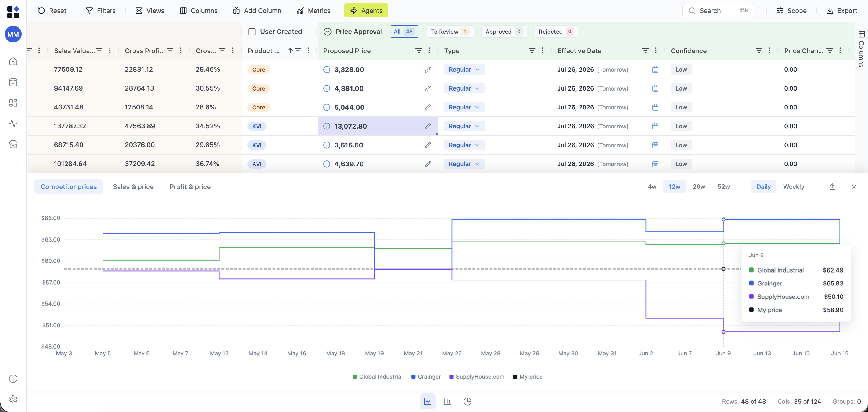Toggle My price series in legend
The height and width of the screenshot is (412, 868).
528,377
